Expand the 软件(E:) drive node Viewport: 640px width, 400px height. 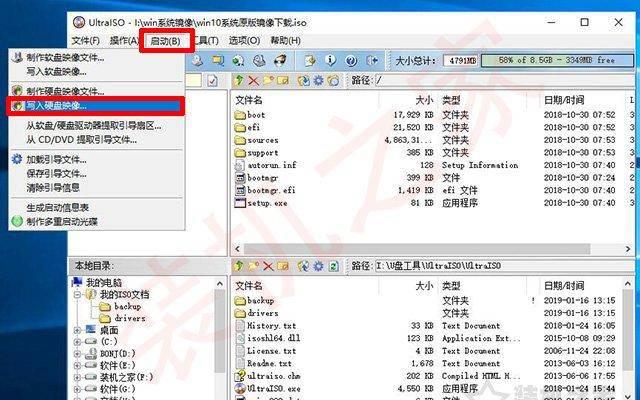[77, 365]
